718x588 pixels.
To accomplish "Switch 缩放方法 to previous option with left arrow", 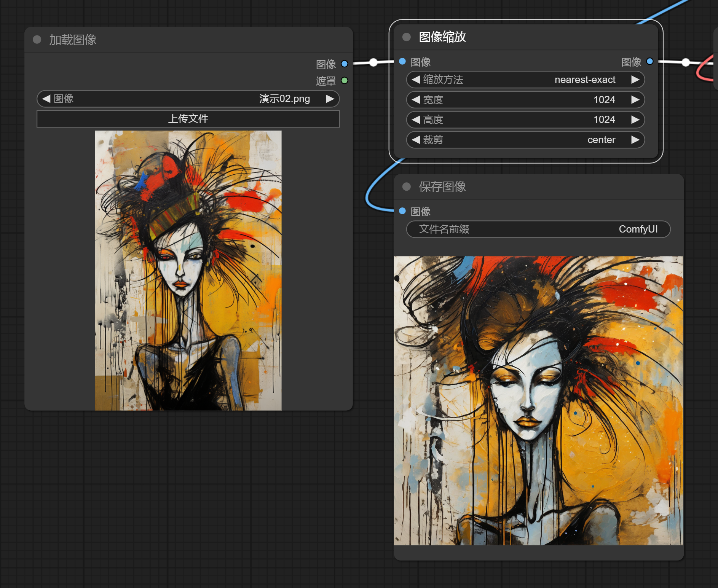I will click(x=416, y=80).
